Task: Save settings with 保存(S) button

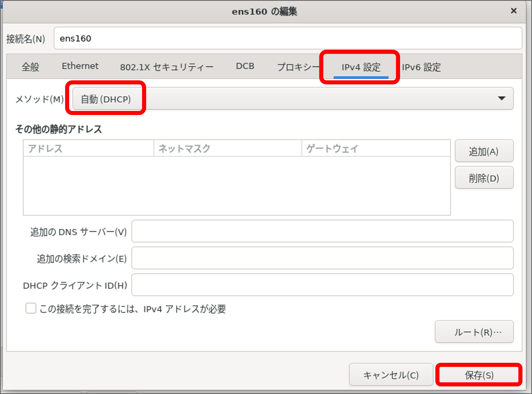Action: (x=479, y=375)
